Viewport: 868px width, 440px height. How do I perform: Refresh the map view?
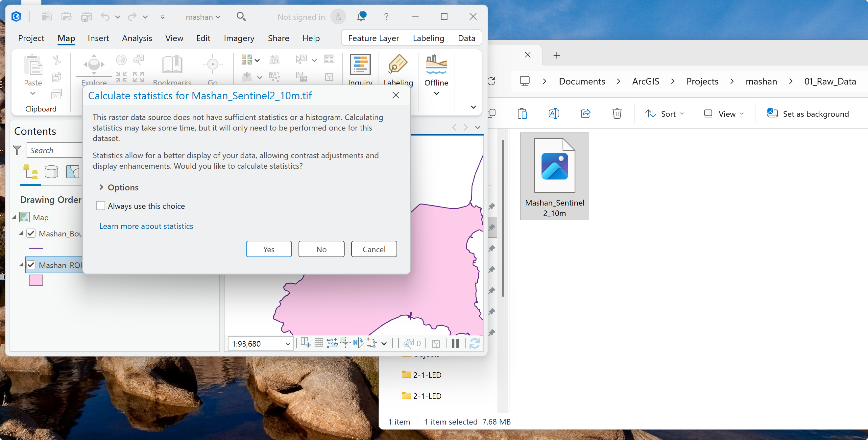pyautogui.click(x=474, y=343)
